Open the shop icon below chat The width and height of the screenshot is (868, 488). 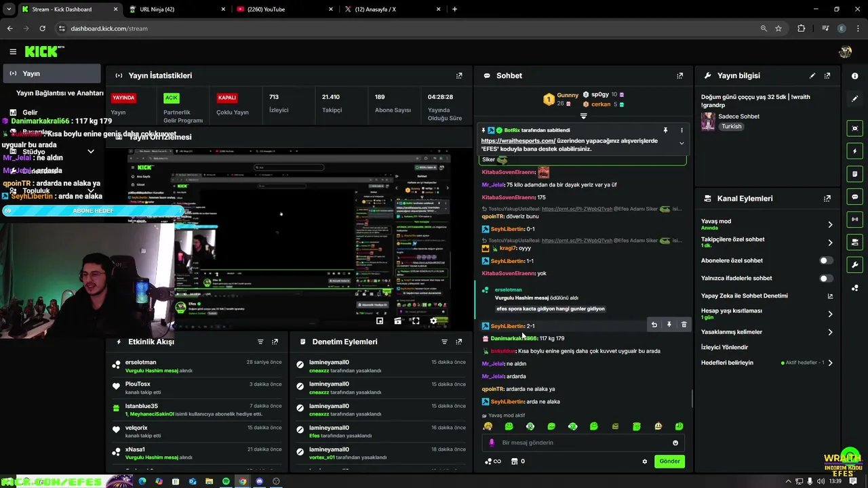pyautogui.click(x=517, y=462)
